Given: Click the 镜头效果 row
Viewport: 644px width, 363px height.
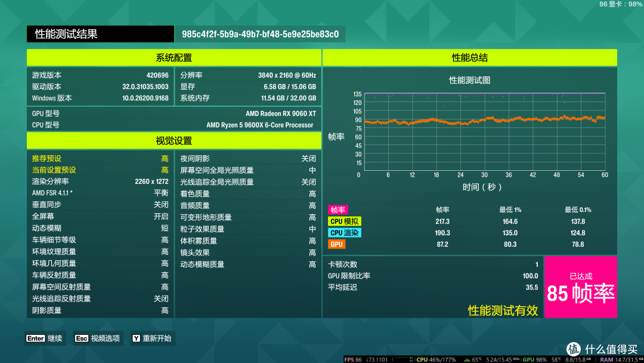Looking at the screenshot, I should coord(248,253).
